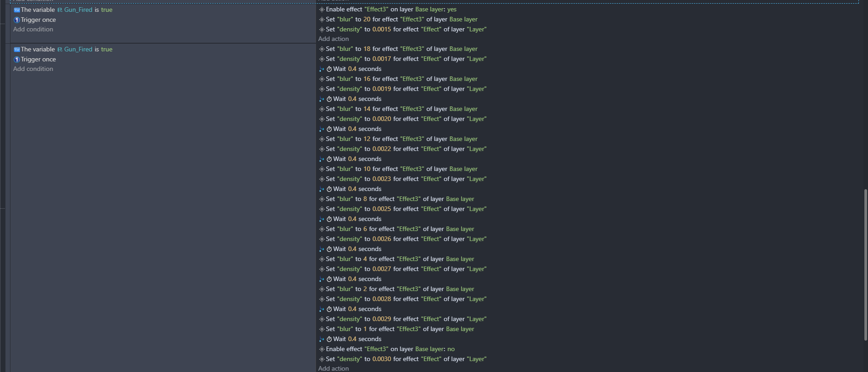Image resolution: width=868 pixels, height=372 pixels.
Task: Edit density value 0.0022 parameter
Action: [x=382, y=149]
